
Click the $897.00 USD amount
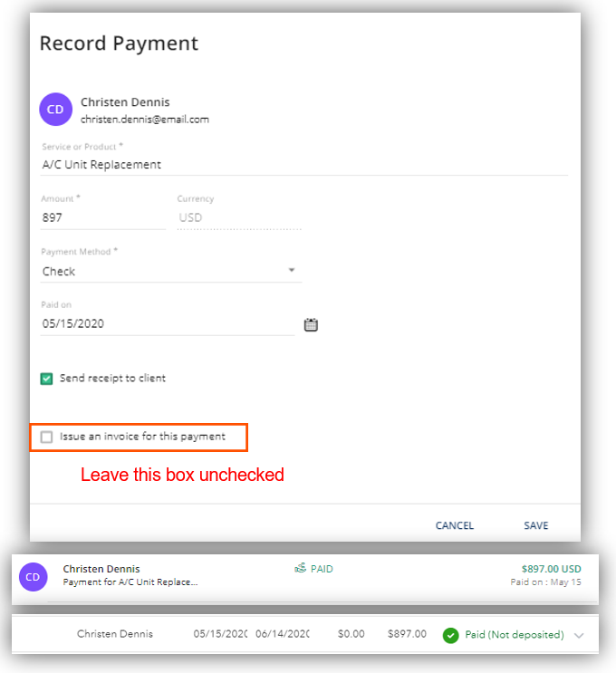[x=551, y=569]
